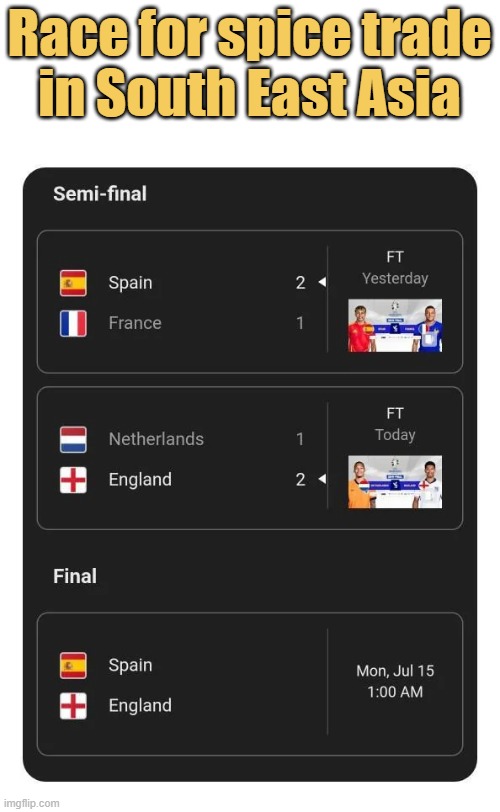
Task: Open the Netherlands vs England match thumbnail
Action: [395, 482]
